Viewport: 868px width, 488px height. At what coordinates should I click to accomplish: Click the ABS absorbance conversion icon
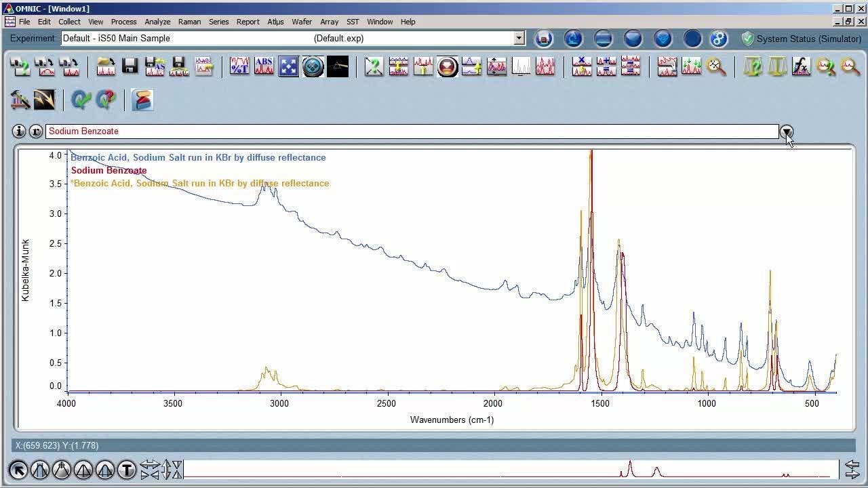click(264, 66)
